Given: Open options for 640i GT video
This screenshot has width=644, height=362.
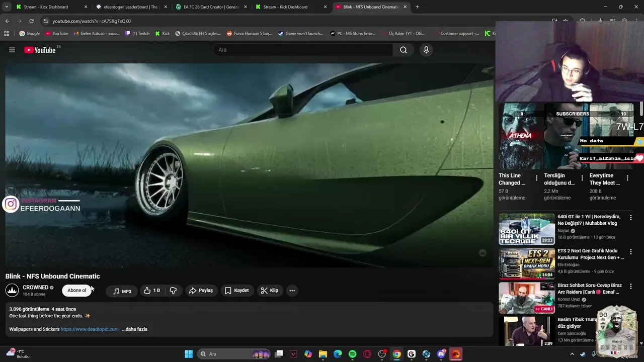Looking at the screenshot, I should [x=631, y=218].
